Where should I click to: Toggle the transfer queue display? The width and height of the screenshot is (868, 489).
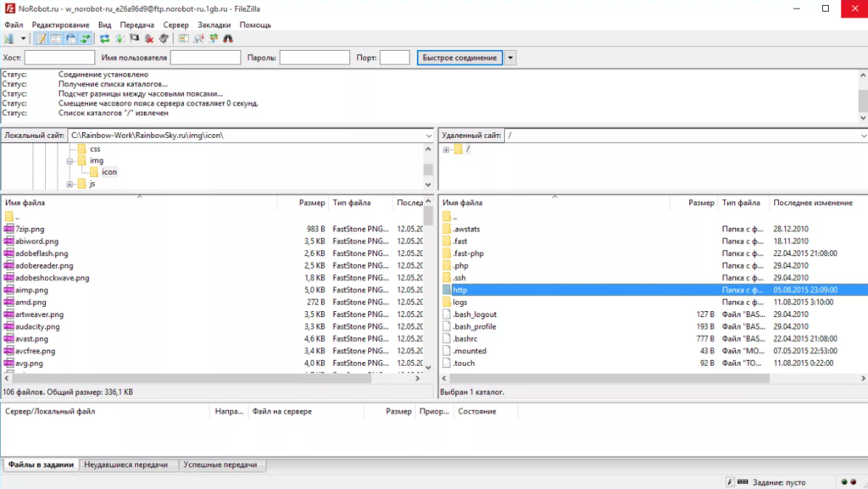(x=86, y=39)
